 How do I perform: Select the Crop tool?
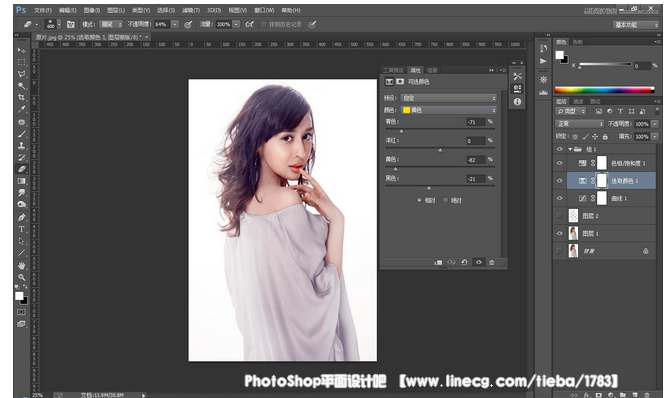pos(21,98)
